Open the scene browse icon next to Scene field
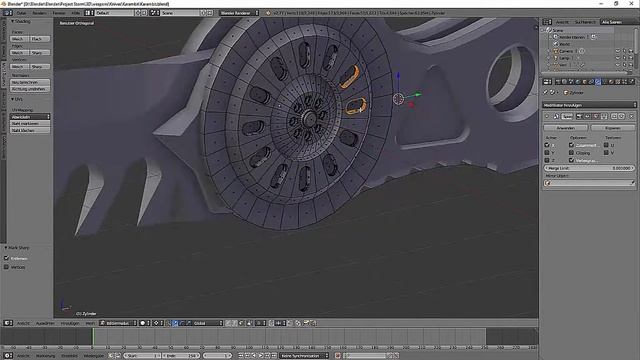640x360 pixels. tap(155, 13)
